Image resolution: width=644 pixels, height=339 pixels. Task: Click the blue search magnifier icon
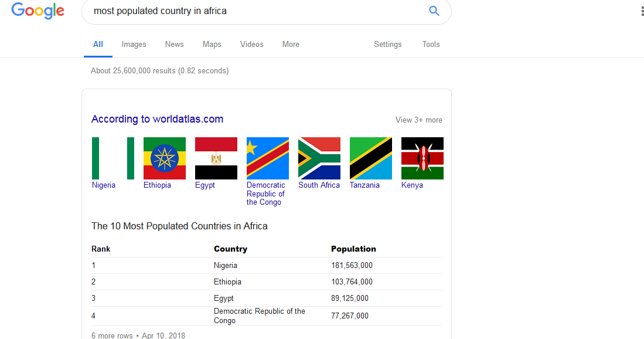[x=434, y=11]
